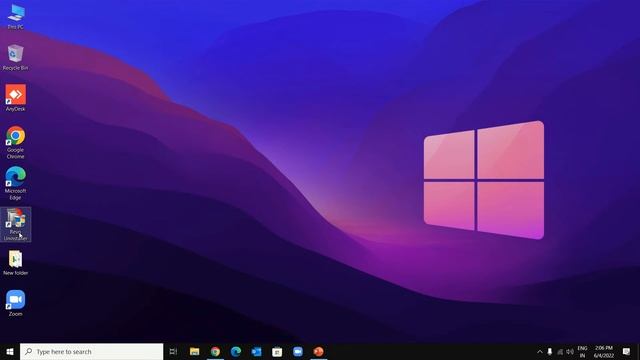This screenshot has width=640, height=360.
Task: Select the Google Chrome desktop shortcut
Action: 16,142
